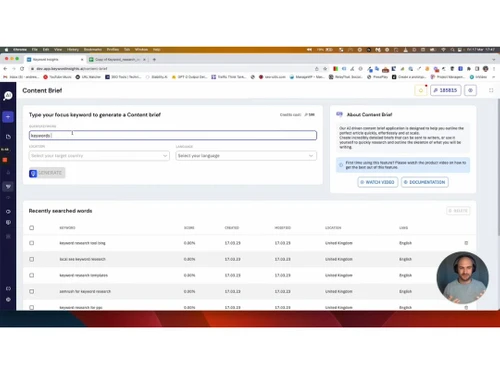
Task: Click Spotlight search icon in macOS menu bar
Action: [452, 50]
